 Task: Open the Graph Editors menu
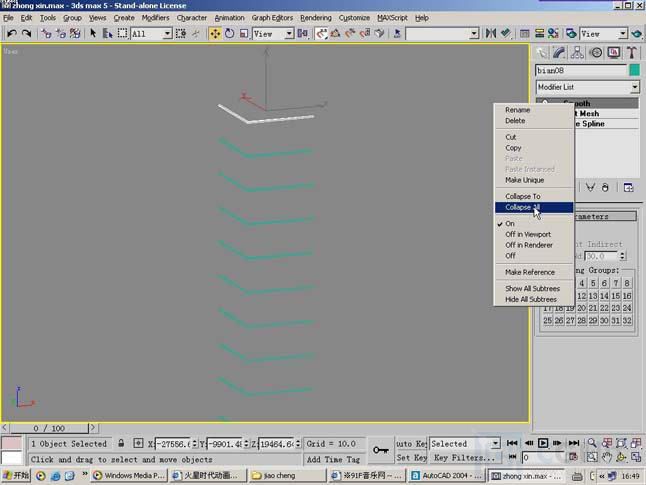coord(272,18)
